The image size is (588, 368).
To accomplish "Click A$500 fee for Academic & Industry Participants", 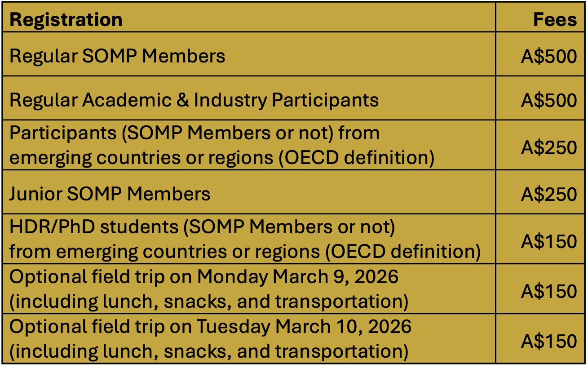I will [549, 100].
